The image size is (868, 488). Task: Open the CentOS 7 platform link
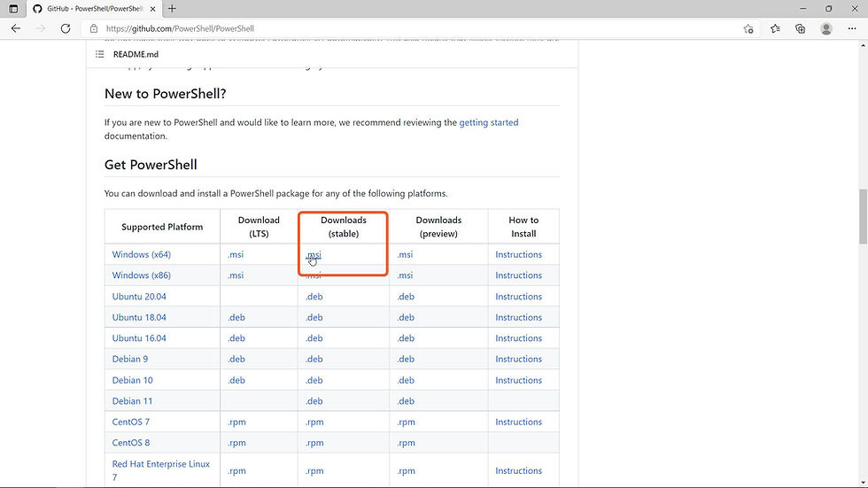(131, 422)
